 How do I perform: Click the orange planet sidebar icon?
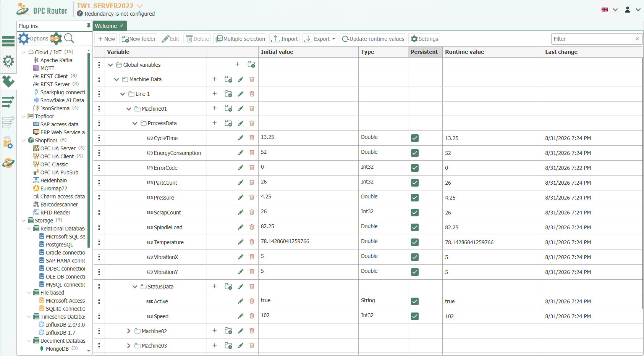tap(8, 163)
